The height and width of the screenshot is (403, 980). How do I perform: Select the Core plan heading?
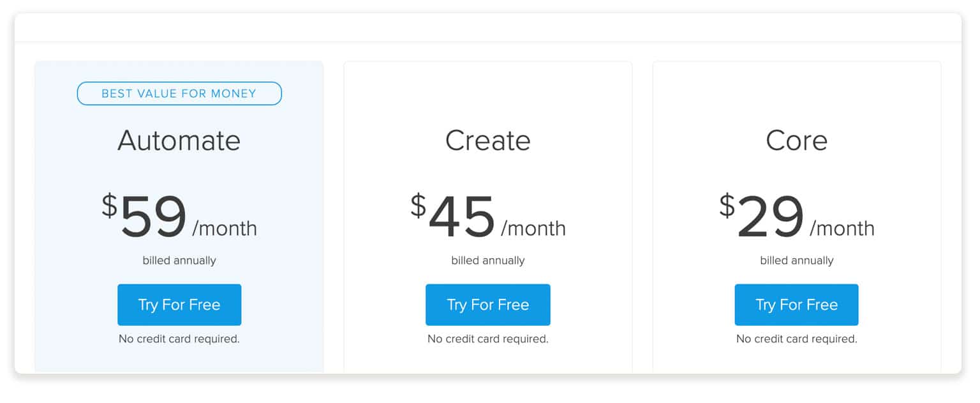[x=796, y=141]
